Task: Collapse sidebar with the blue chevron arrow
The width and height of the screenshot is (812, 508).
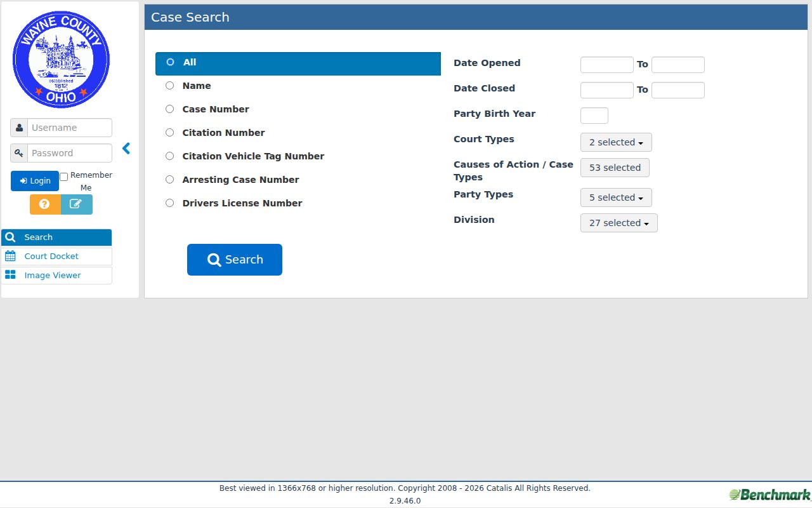Action: coord(126,149)
